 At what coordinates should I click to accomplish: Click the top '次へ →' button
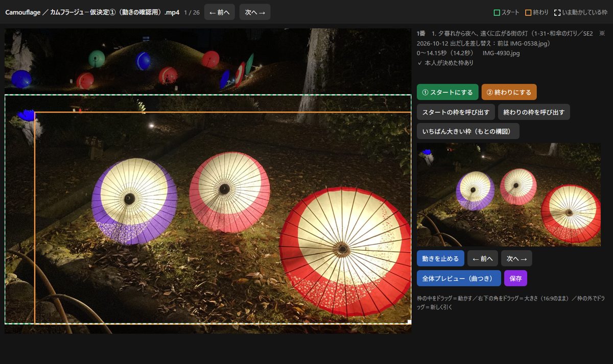click(255, 12)
